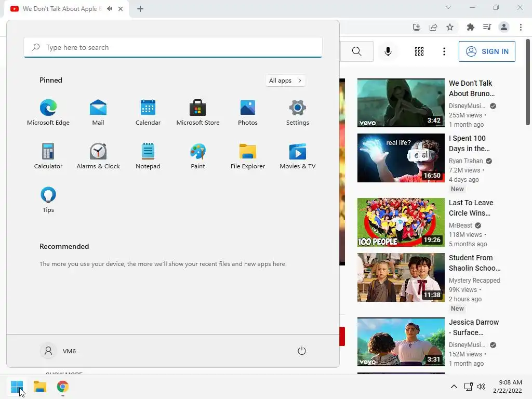
Task: Launch the Mail app
Action: (x=98, y=113)
